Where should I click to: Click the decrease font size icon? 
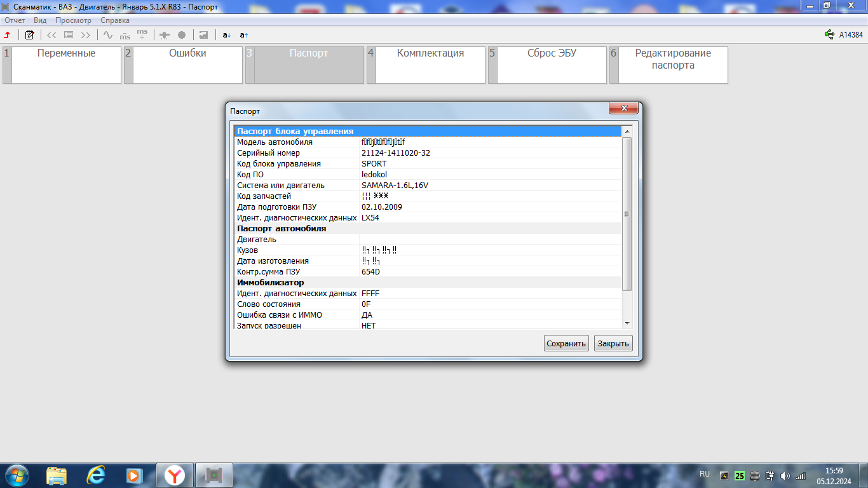coord(227,35)
